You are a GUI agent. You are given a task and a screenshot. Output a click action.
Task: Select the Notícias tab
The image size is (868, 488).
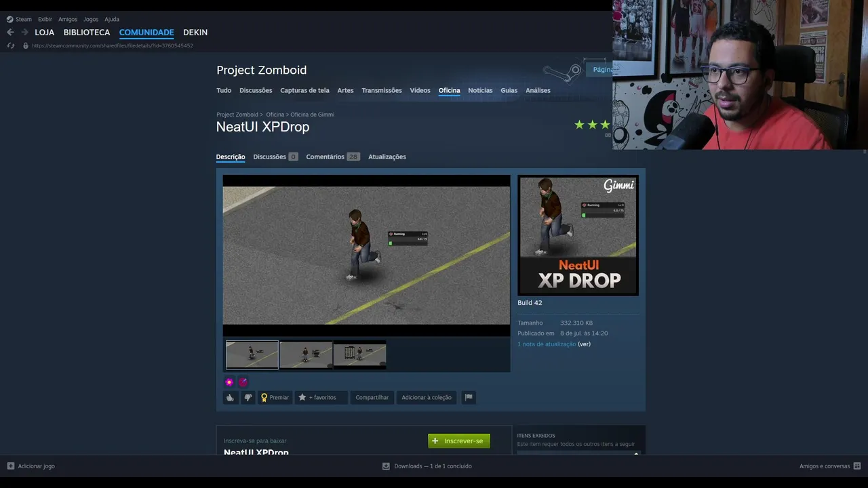click(480, 90)
